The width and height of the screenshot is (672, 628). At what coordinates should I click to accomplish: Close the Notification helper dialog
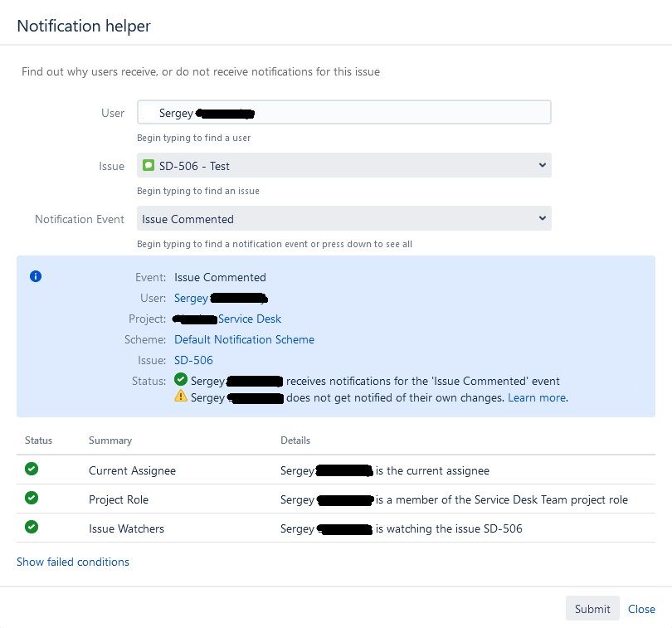click(641, 609)
